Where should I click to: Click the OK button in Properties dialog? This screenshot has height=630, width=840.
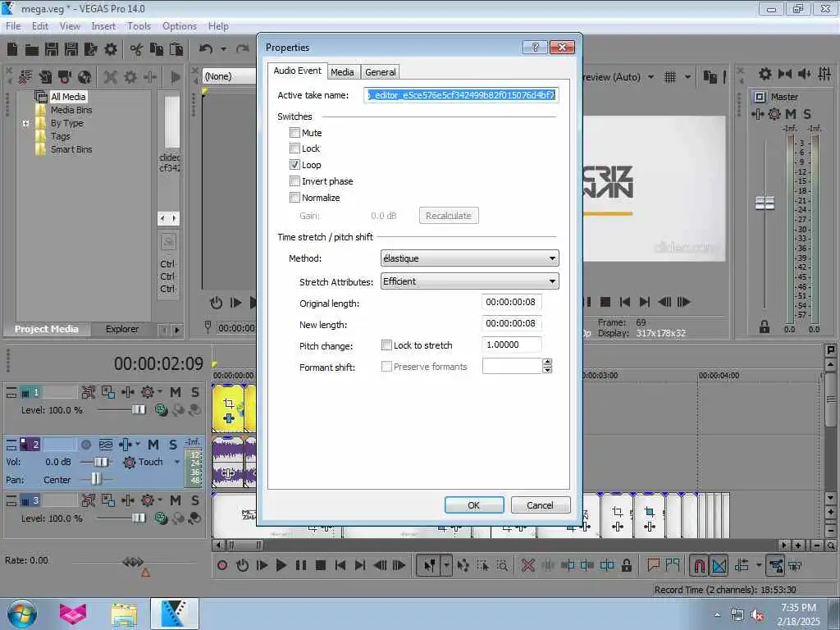pos(474,505)
